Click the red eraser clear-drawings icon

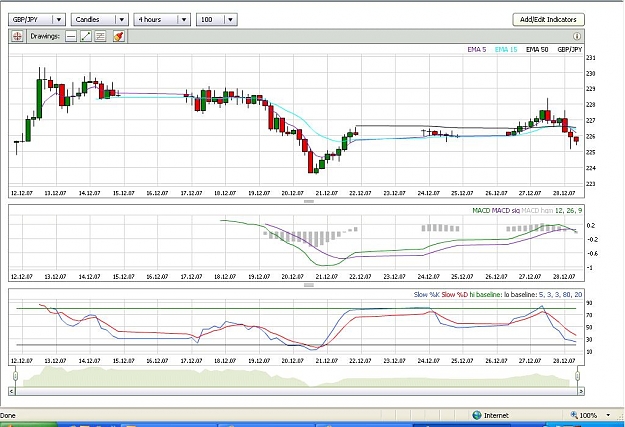tap(118, 36)
